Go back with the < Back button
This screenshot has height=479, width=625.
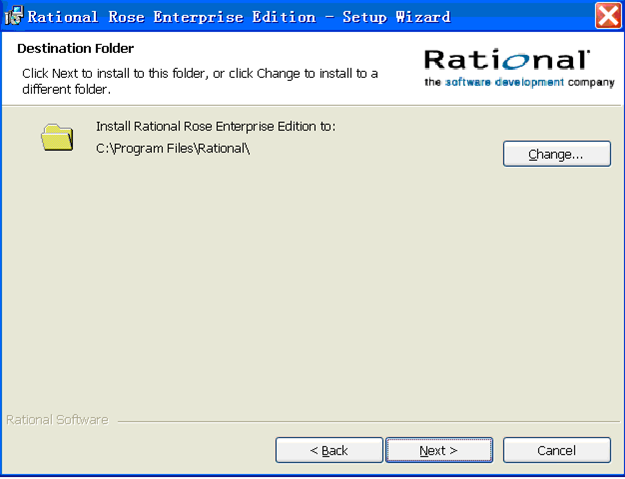click(x=329, y=450)
